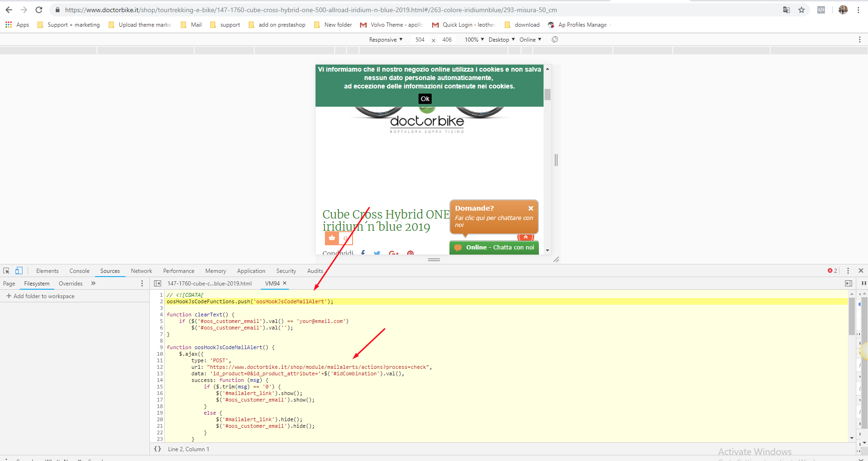Switch to the Elements tab
The width and height of the screenshot is (868, 461).
(x=47, y=271)
